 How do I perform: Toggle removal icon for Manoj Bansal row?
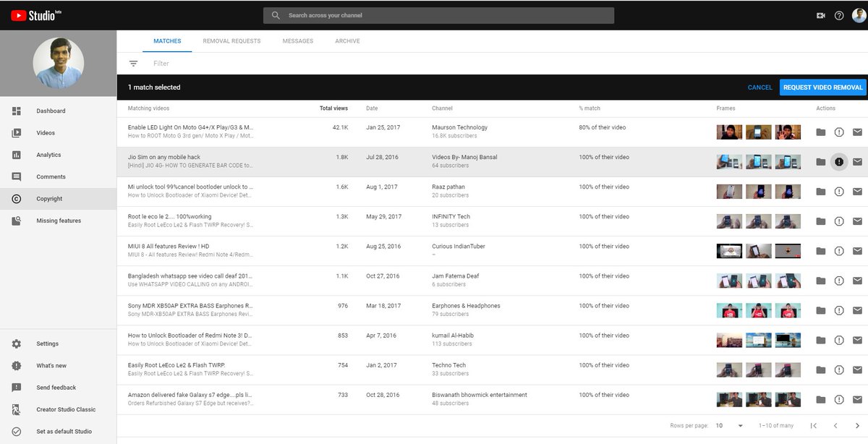[839, 162]
